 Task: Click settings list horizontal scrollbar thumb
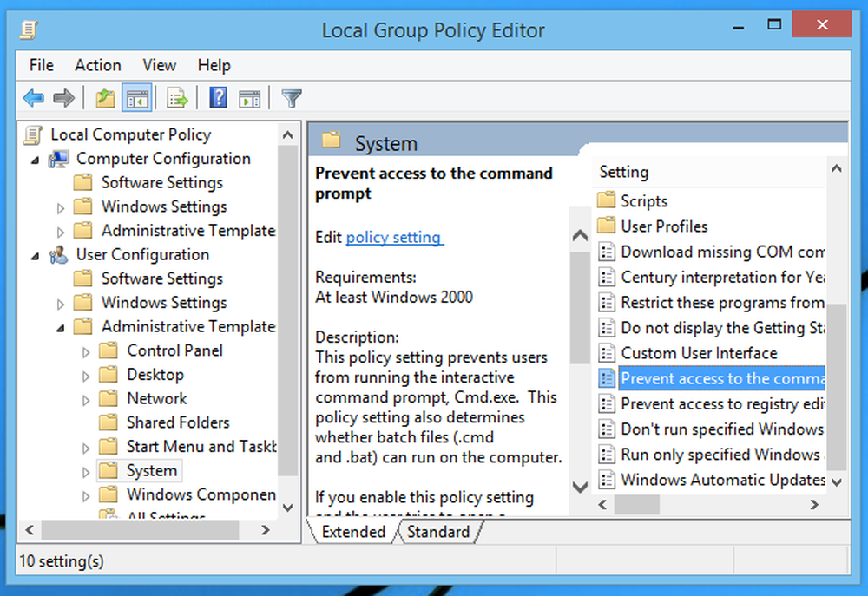pyautogui.click(x=636, y=505)
